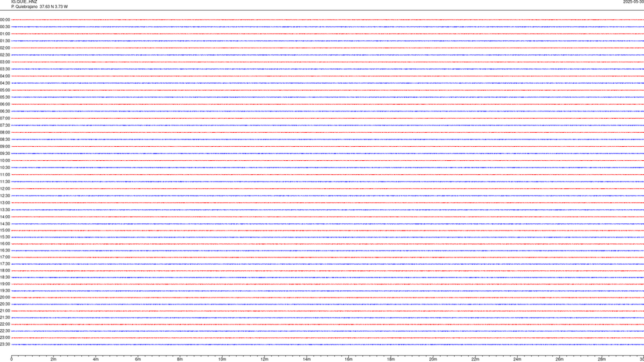Select the 11:30 time row label
This screenshot has width=644, height=362.
[x=5, y=182]
